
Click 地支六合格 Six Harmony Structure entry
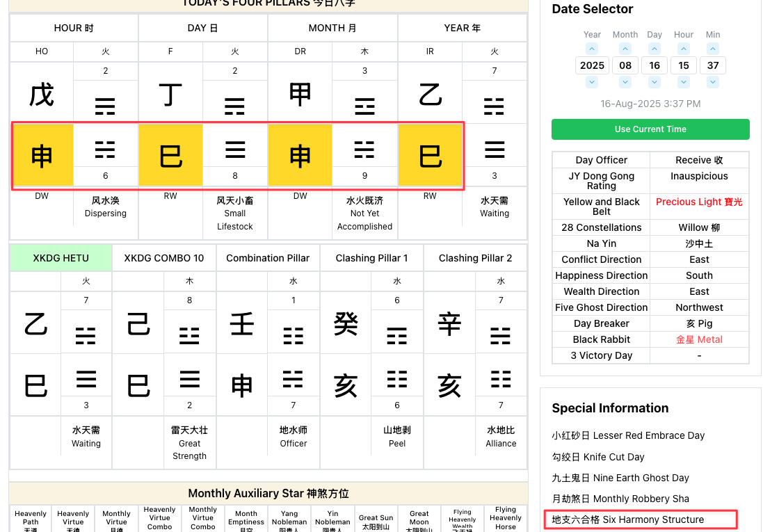(x=628, y=520)
